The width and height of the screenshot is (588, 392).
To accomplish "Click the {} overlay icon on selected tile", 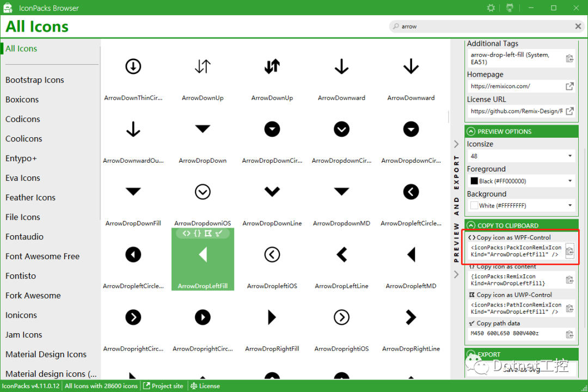I will 196,233.
